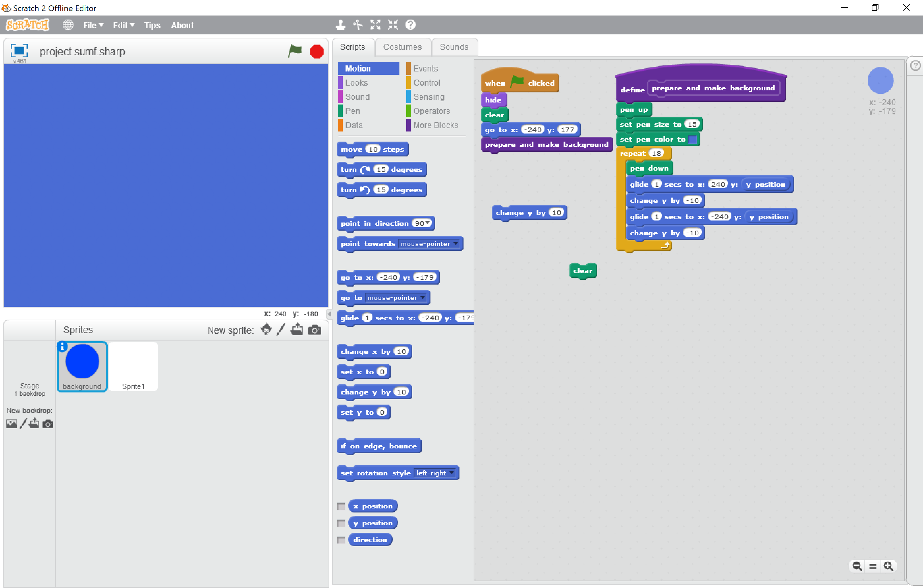Screen dimensions: 923x588
Task: Click the paint new sprite brush icon
Action: tap(281, 329)
